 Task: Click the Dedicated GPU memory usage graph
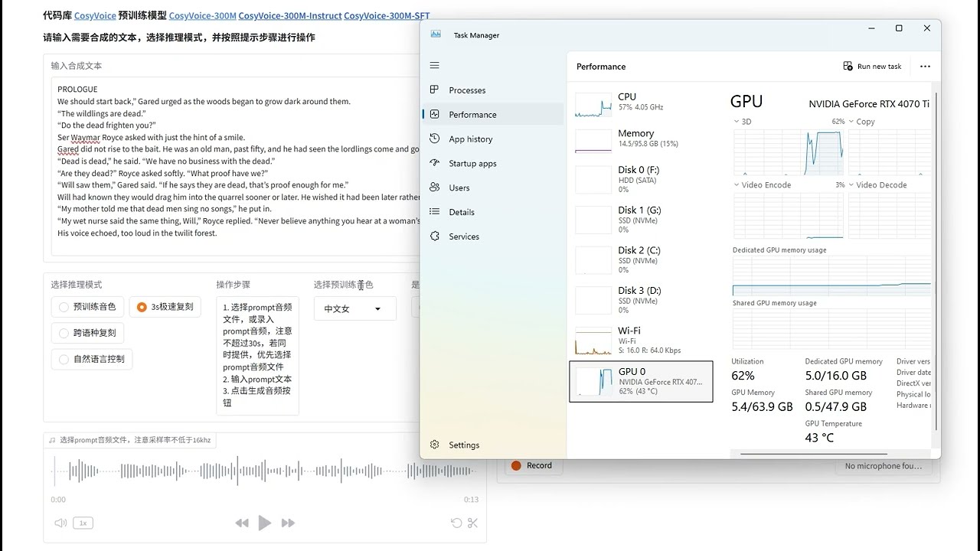(x=831, y=275)
